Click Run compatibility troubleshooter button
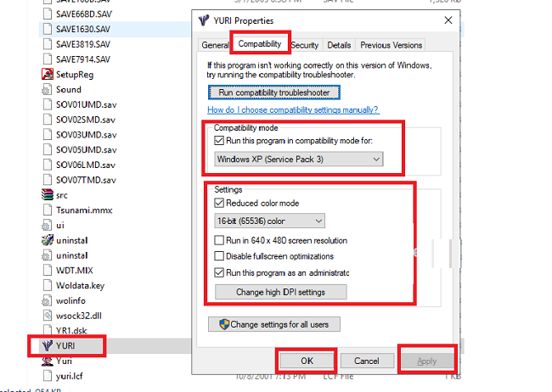Image resolution: width=552 pixels, height=392 pixels. (273, 92)
